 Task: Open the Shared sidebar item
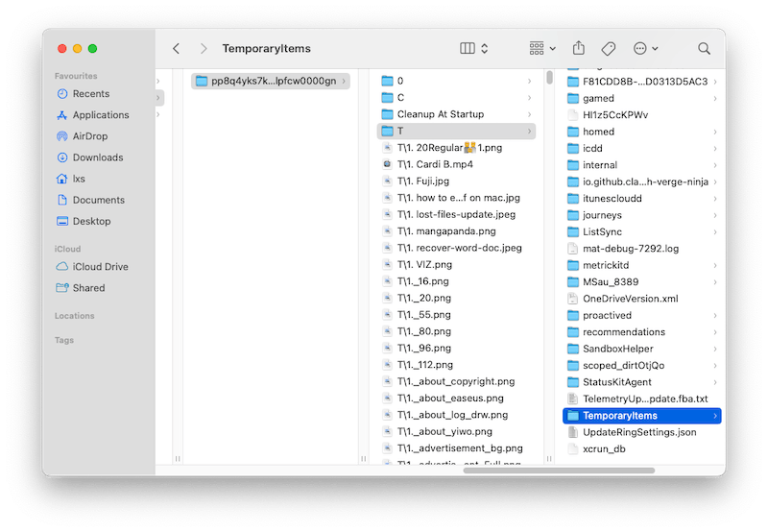pos(81,288)
